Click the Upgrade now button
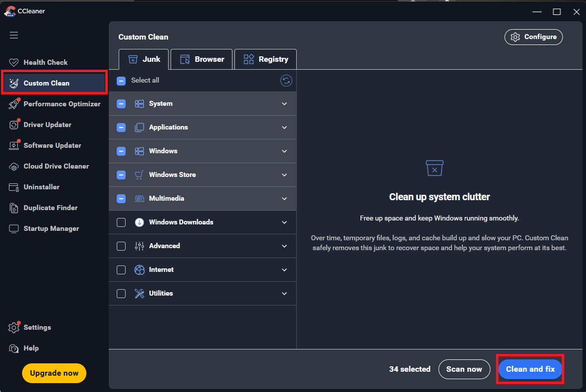Image resolution: width=586 pixels, height=392 pixels. click(x=54, y=373)
